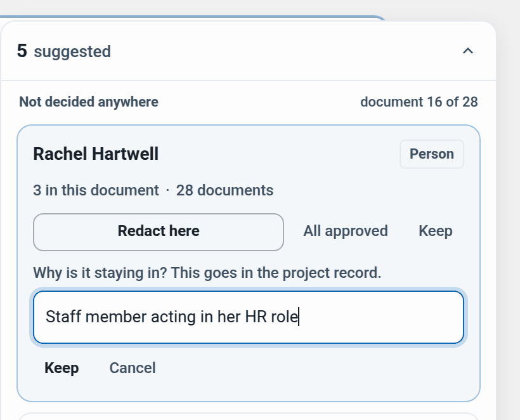Choose the All approved option
Screen dimensions: 520x420
tap(345, 231)
